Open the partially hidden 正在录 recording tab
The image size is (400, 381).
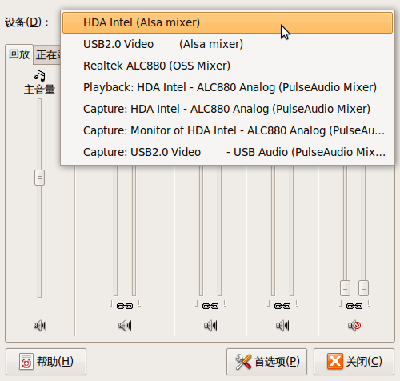[x=48, y=55]
